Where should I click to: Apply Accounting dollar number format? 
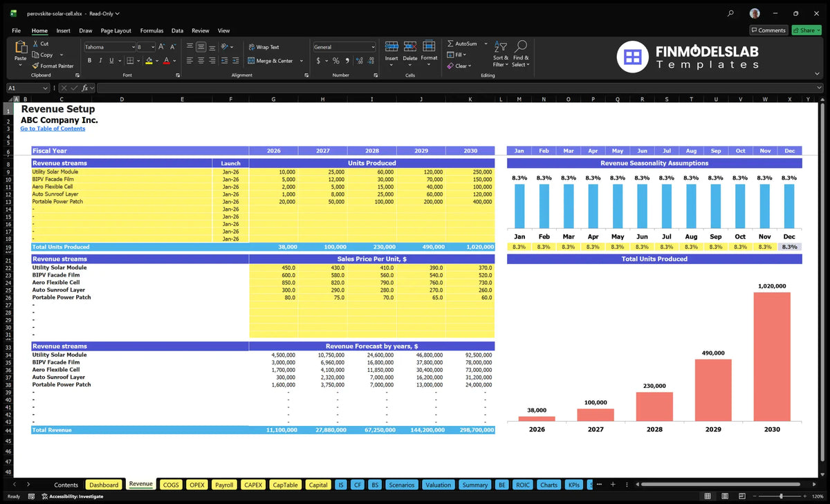(318, 61)
